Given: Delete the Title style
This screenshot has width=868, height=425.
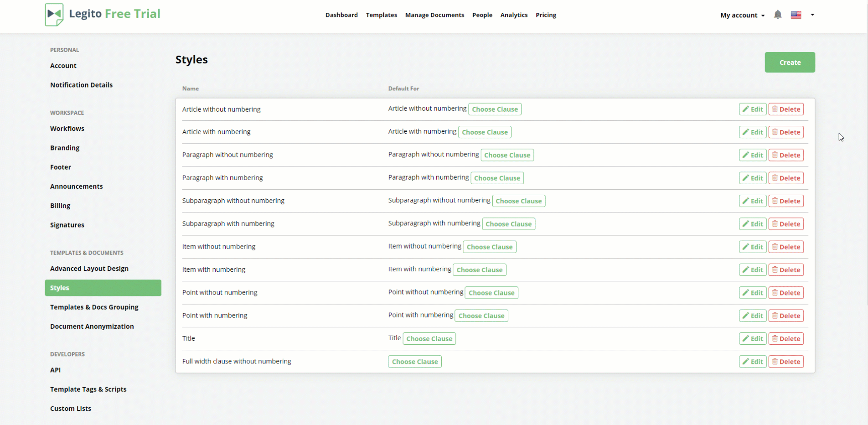Looking at the screenshot, I should pos(786,339).
